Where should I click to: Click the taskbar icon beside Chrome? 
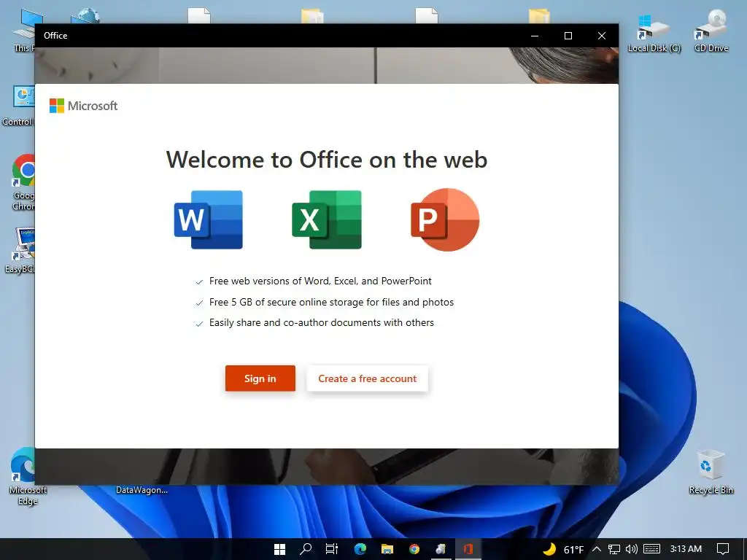coord(441,549)
